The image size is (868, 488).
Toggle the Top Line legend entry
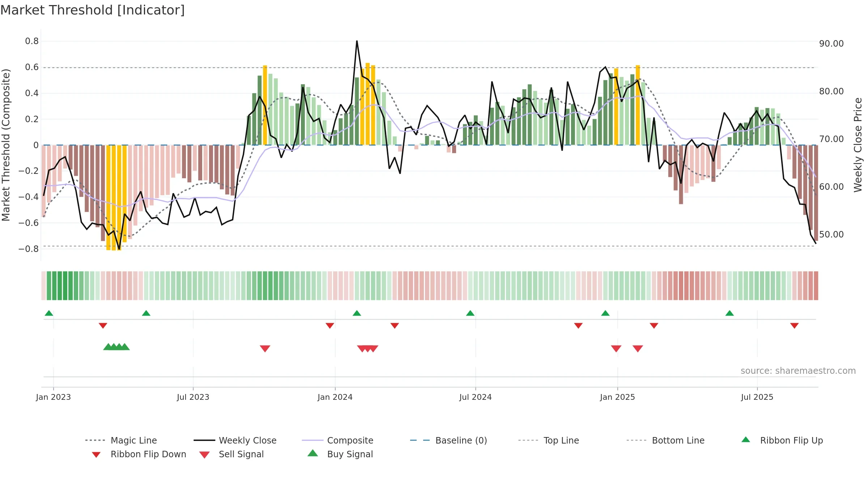click(x=548, y=440)
